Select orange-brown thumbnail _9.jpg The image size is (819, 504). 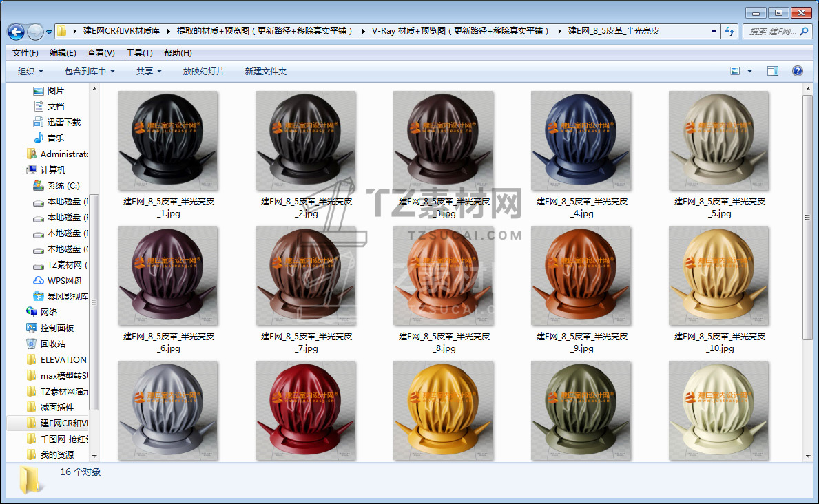[x=581, y=276]
